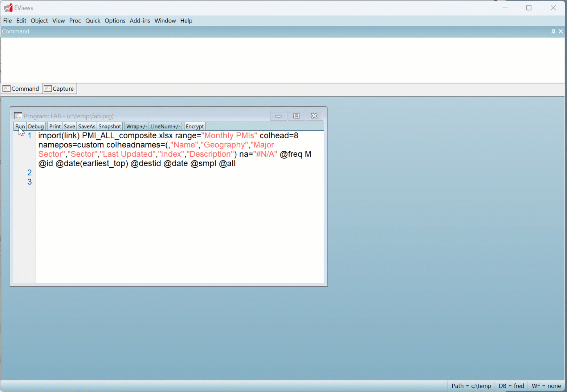Click the Run button in program toolbar
Screen dimensions: 567x392
tap(20, 126)
